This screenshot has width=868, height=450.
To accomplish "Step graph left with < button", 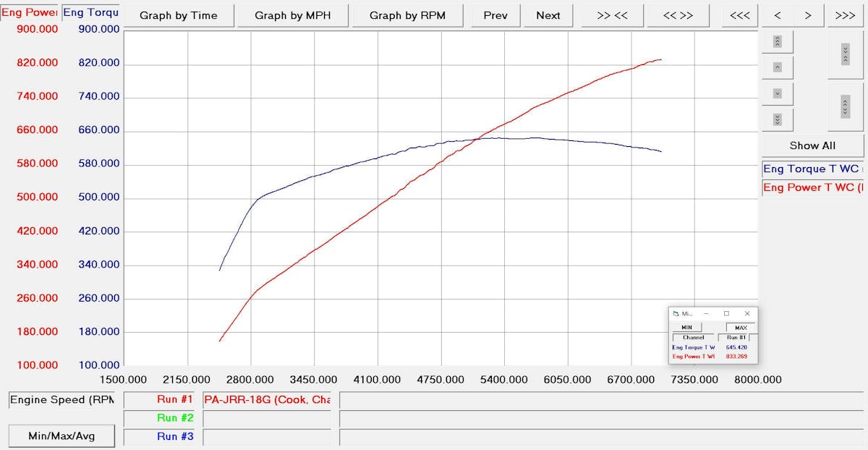I will [x=778, y=16].
